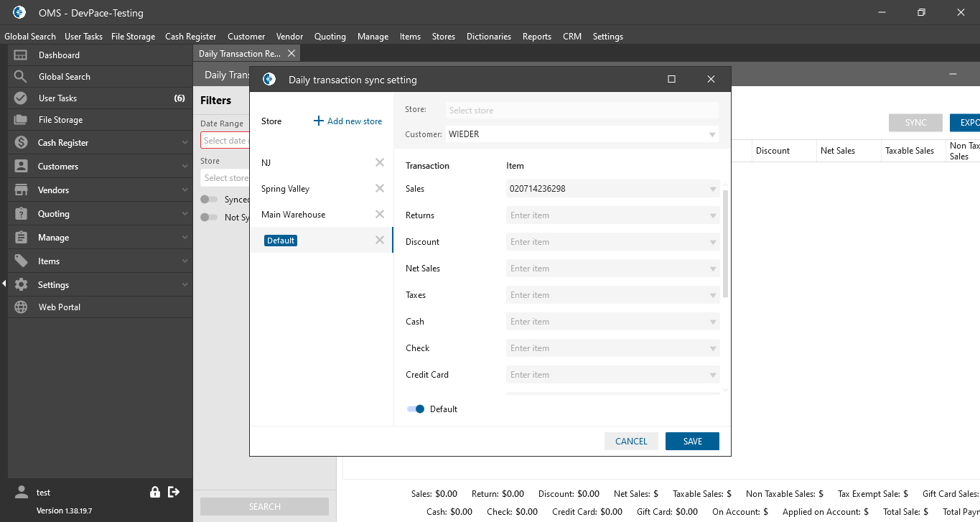Viewport: 980px width, 522px height.
Task: Toggle the Not Synced filter switch
Action: [209, 218]
